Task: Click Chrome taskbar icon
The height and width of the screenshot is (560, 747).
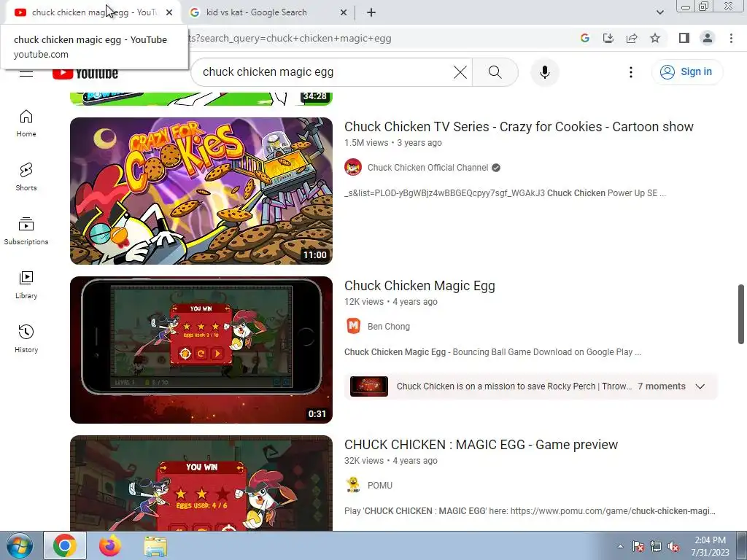Action: (x=65, y=545)
